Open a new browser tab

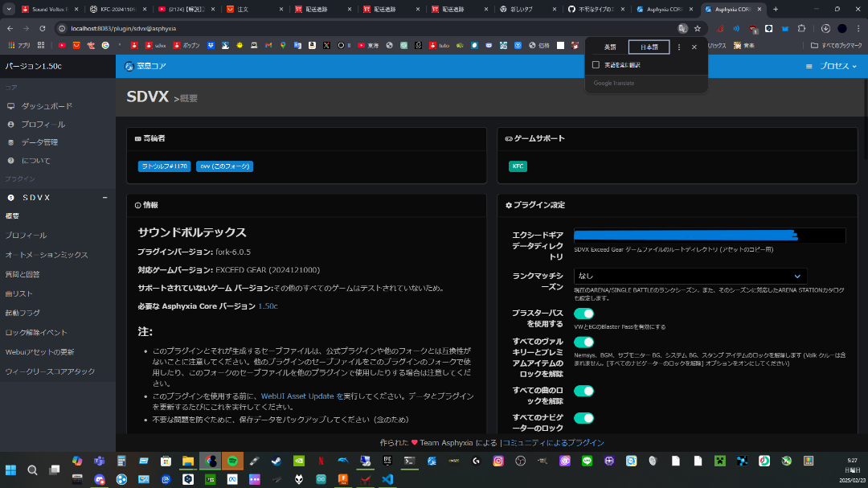click(x=776, y=10)
